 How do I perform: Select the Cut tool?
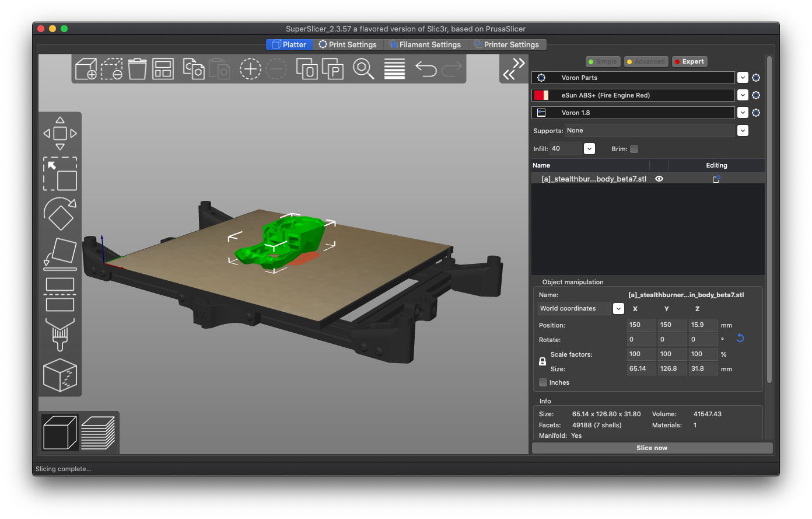[x=60, y=294]
